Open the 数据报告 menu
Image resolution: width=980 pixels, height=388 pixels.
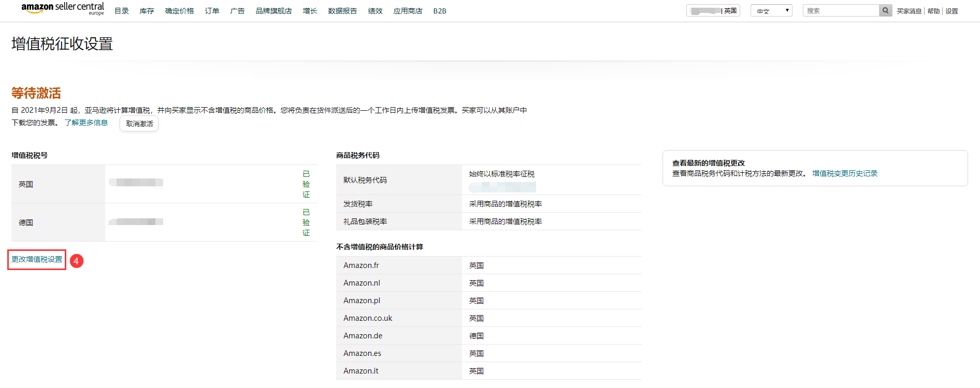click(x=342, y=11)
